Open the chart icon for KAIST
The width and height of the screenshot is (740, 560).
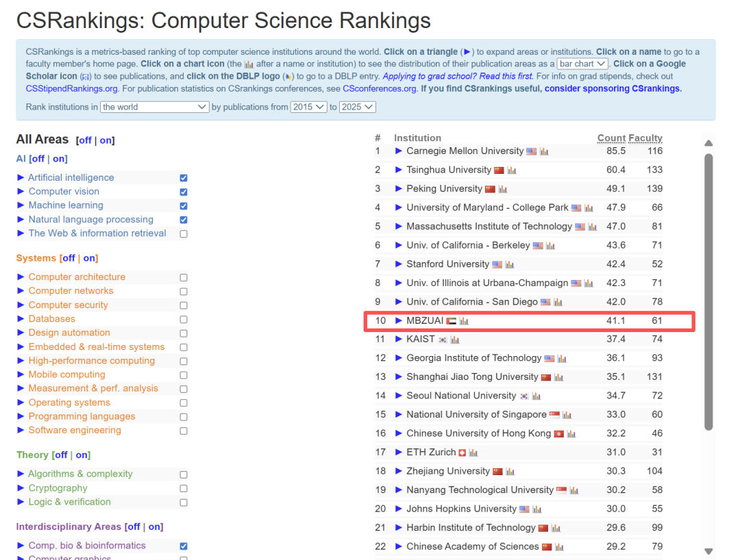click(x=455, y=340)
